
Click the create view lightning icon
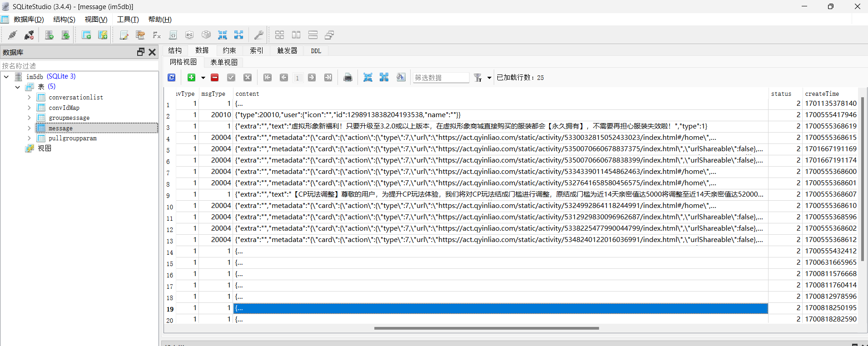click(103, 35)
